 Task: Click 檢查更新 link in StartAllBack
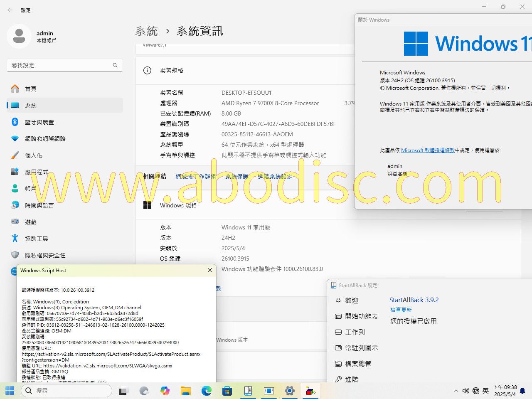click(x=401, y=310)
